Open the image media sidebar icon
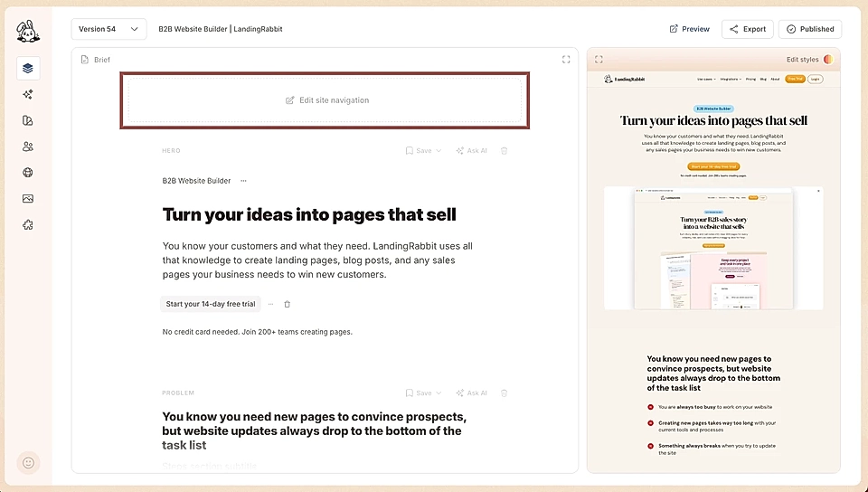Image resolution: width=868 pixels, height=492 pixels. (28, 198)
